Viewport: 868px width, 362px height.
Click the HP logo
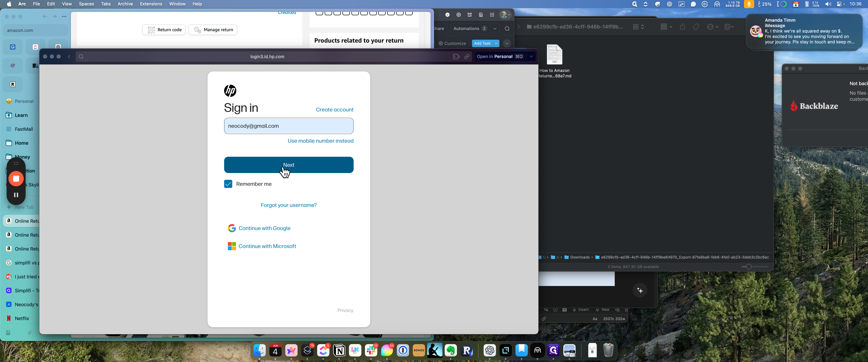pyautogui.click(x=230, y=90)
